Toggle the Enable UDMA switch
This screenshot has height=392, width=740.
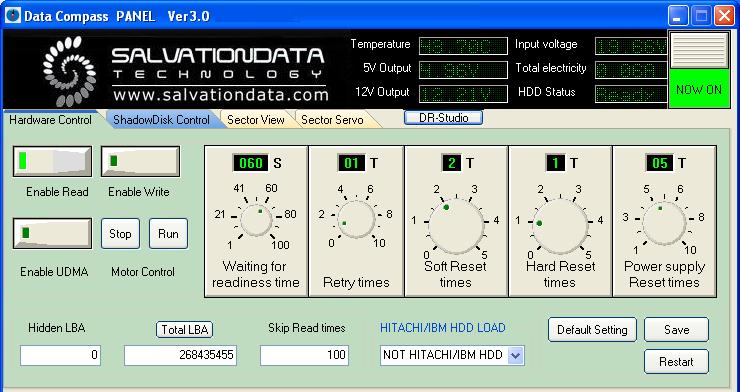(x=52, y=233)
